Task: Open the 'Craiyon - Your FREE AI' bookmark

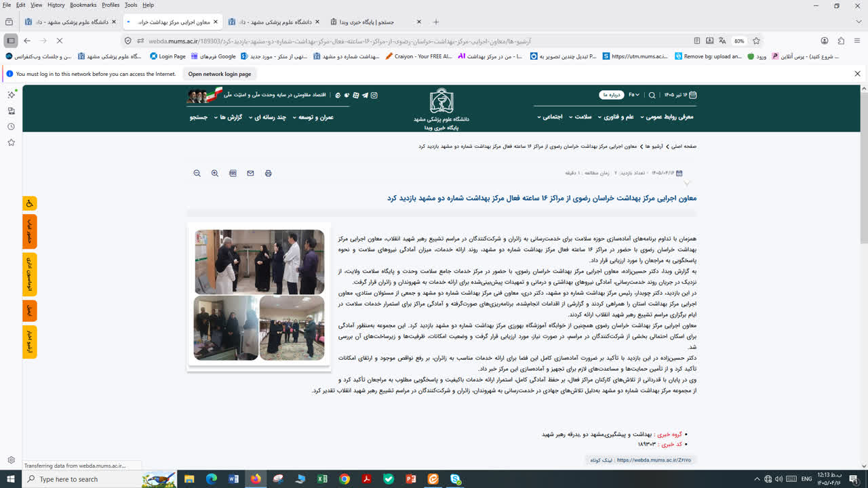Action: pyautogui.click(x=418, y=57)
